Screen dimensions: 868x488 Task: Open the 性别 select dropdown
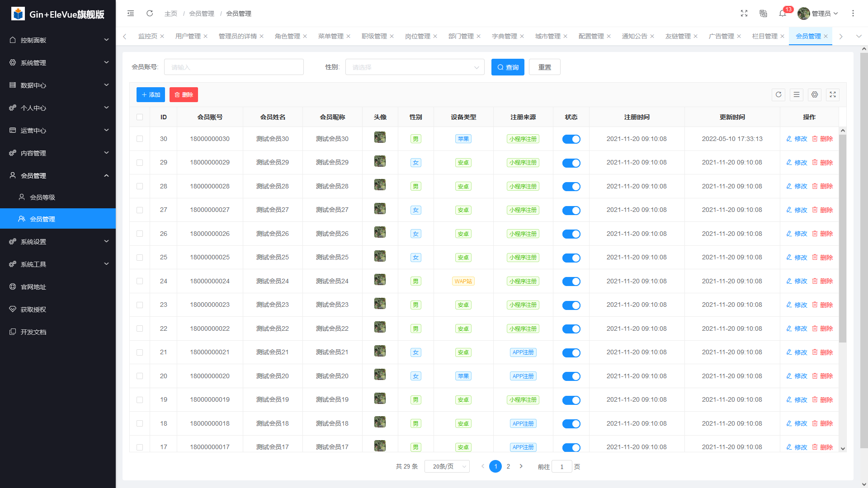(x=415, y=67)
